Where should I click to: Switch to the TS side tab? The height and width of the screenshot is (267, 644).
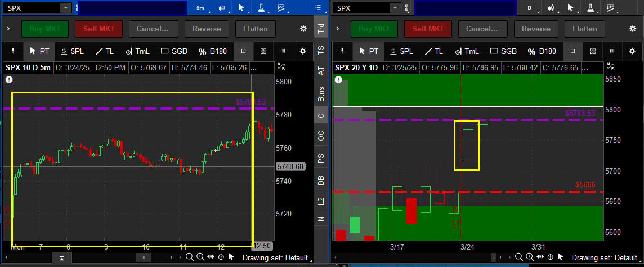(x=321, y=49)
